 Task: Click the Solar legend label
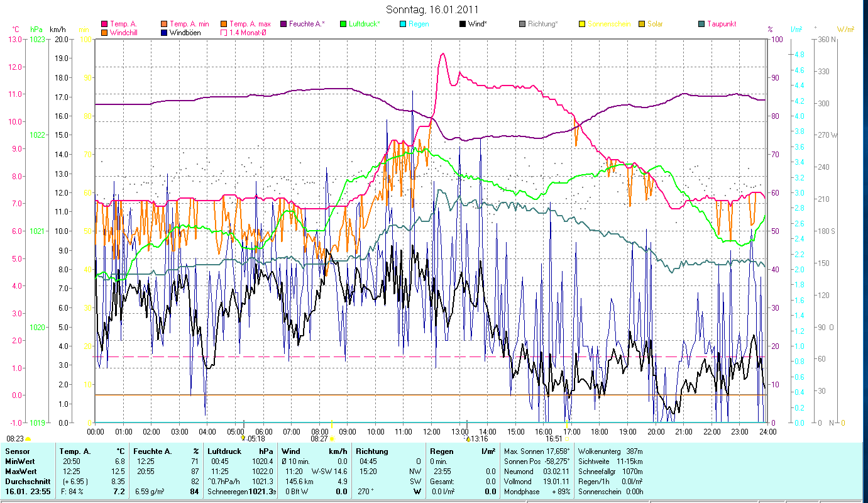point(656,24)
